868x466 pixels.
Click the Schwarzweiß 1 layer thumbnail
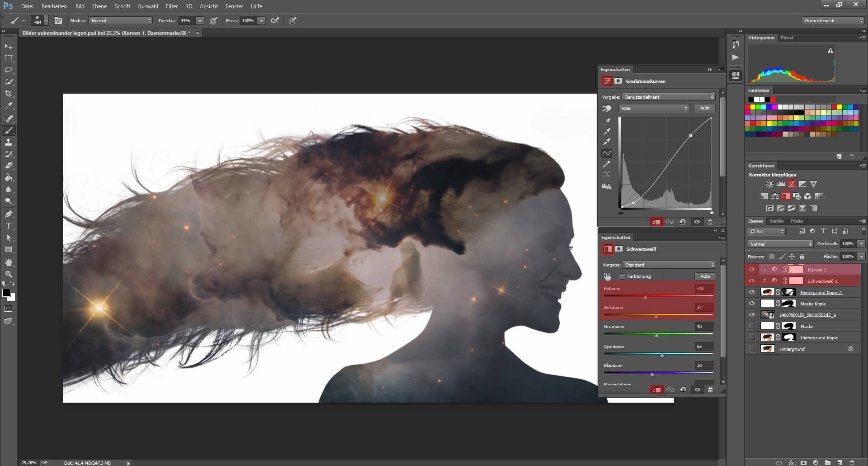click(796, 281)
